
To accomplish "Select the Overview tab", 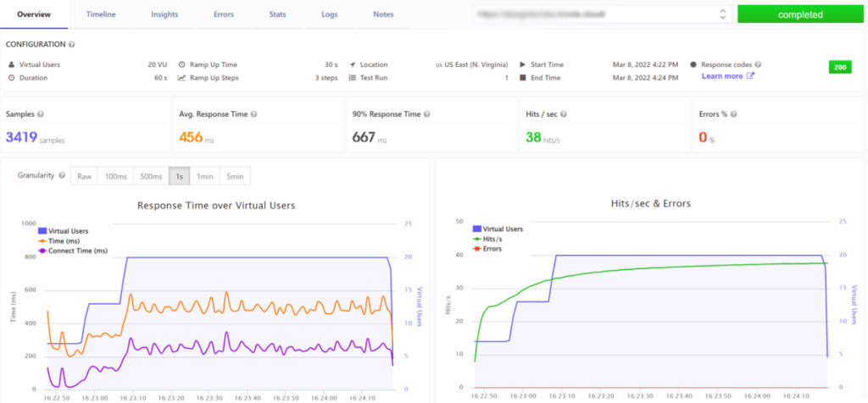I will click(34, 14).
